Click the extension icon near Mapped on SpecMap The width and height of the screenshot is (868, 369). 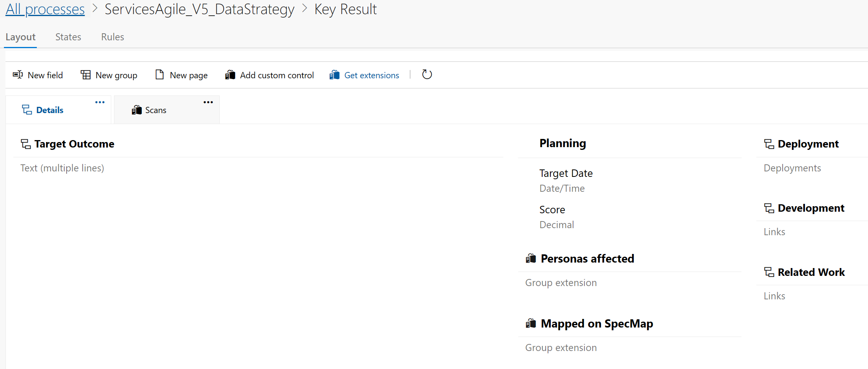coord(532,323)
